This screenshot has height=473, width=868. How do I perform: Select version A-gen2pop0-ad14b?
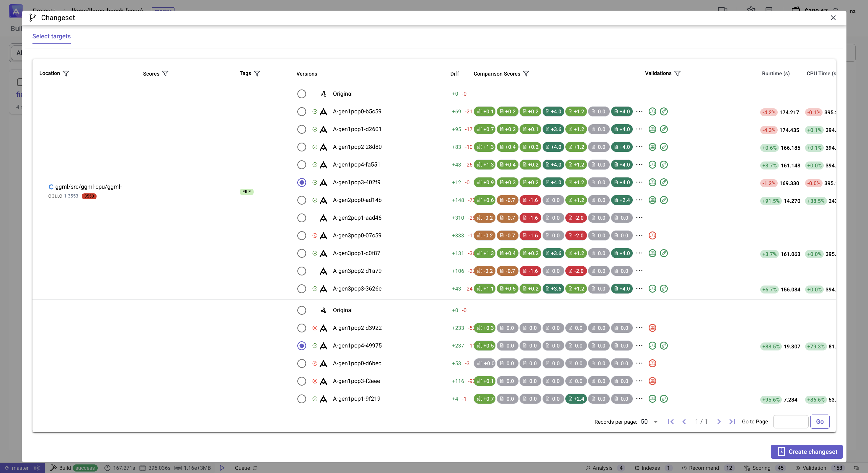(301, 200)
